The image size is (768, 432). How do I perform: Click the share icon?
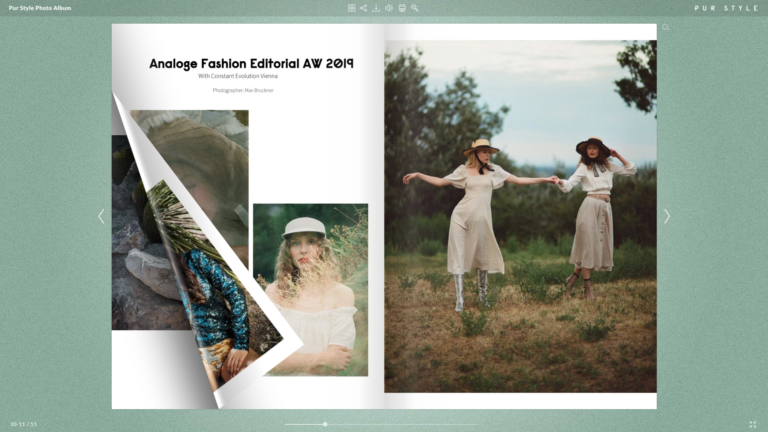point(363,8)
